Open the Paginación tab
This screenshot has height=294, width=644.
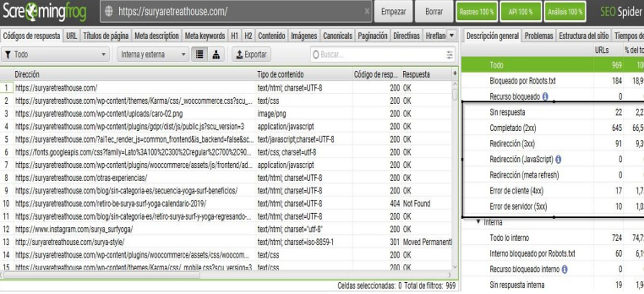point(372,36)
